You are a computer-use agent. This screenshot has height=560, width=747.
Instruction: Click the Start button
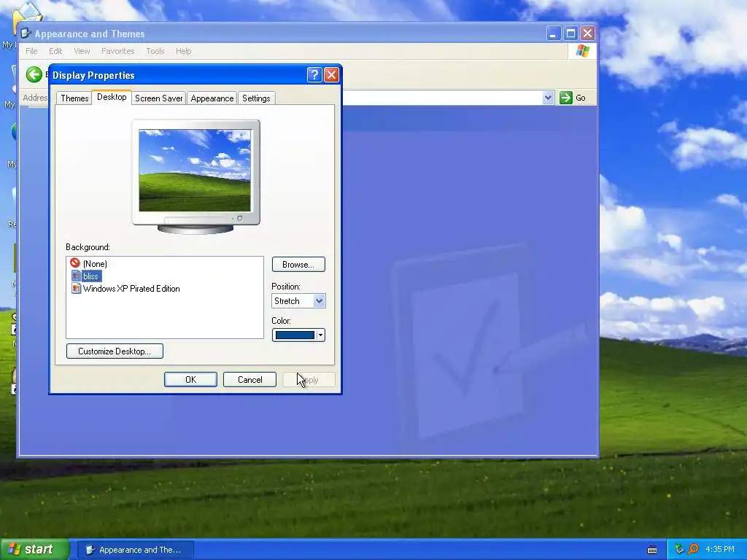click(x=34, y=549)
